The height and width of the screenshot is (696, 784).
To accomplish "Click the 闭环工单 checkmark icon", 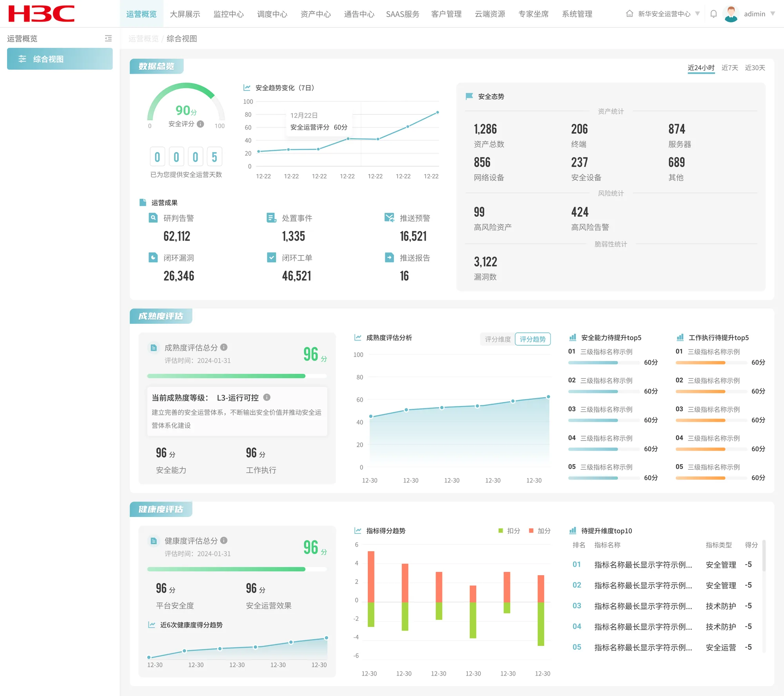I will pyautogui.click(x=271, y=257).
